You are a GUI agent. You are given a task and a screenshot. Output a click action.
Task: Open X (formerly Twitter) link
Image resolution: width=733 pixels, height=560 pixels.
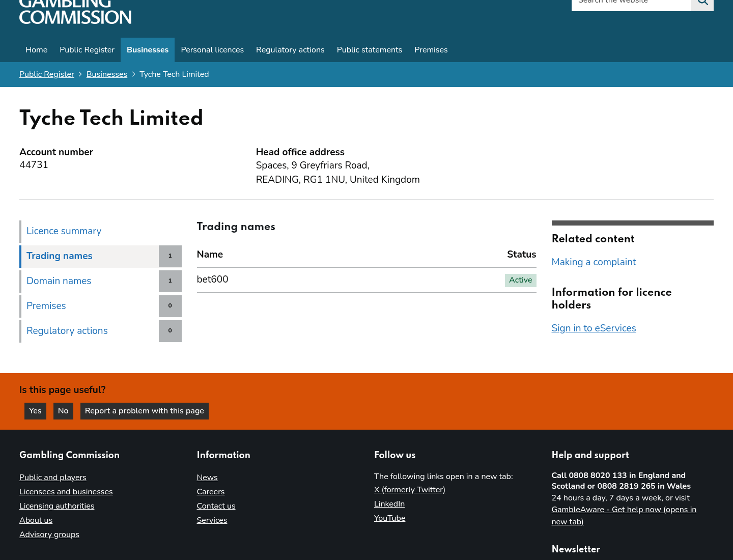[x=410, y=490]
